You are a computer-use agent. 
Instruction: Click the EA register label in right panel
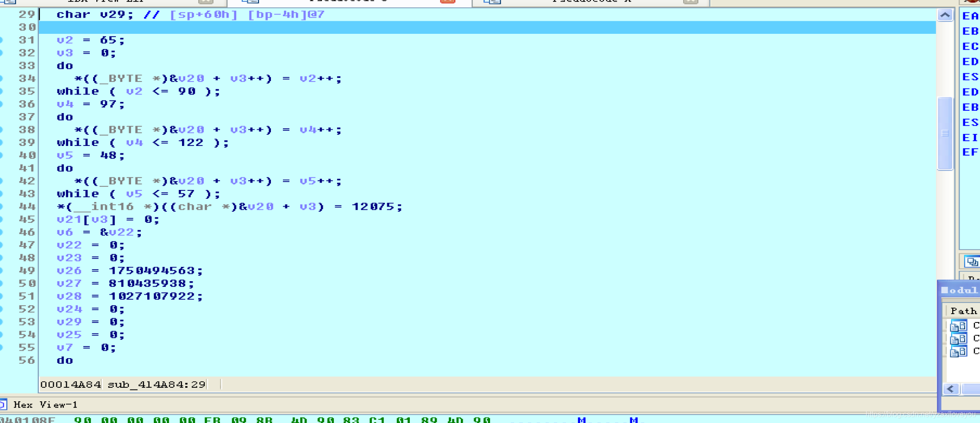(970, 16)
